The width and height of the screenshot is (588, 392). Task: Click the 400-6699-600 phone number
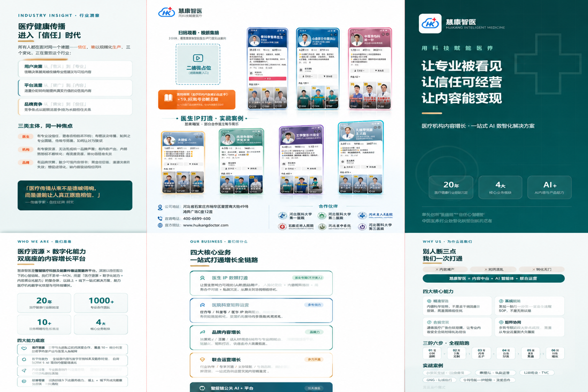pyautogui.click(x=197, y=218)
